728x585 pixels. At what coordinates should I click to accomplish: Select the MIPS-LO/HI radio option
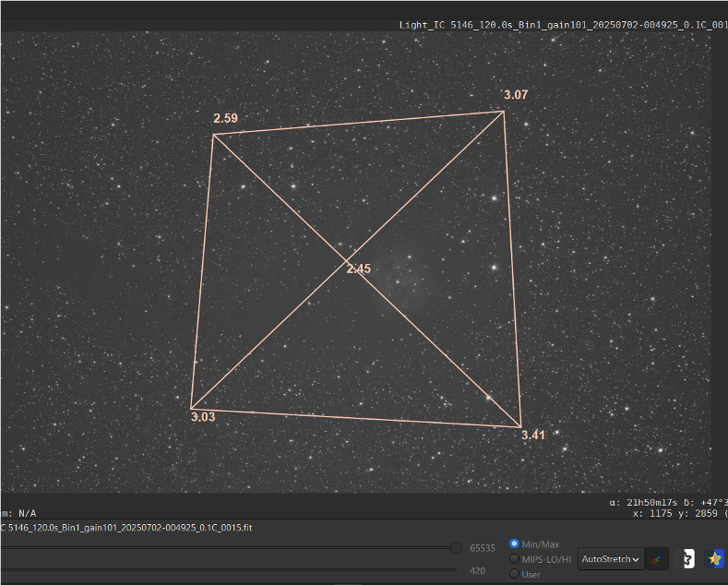[514, 559]
